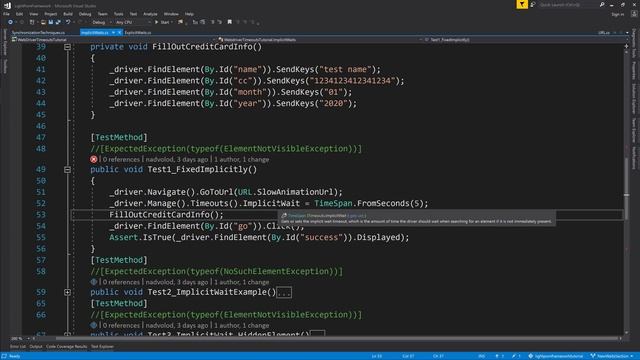Click the test status diamond above Test3_ImplicitWait_HiddenElement
Image resolution: width=640 pixels, height=360 pixels.
[93, 325]
